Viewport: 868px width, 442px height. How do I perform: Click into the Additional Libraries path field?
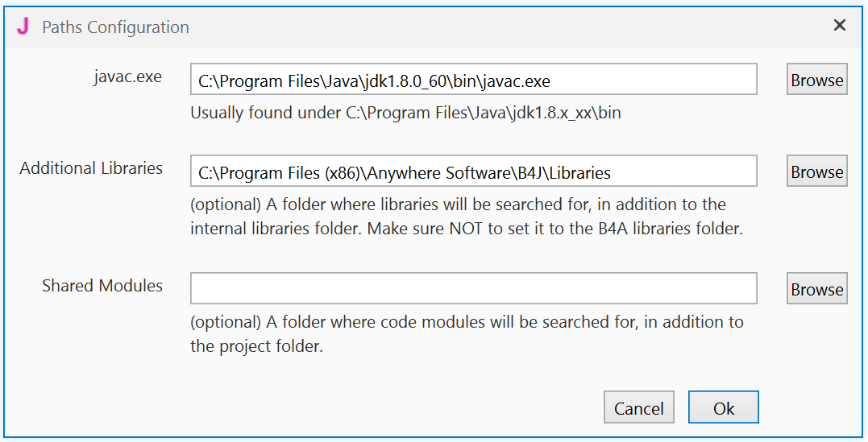473,171
